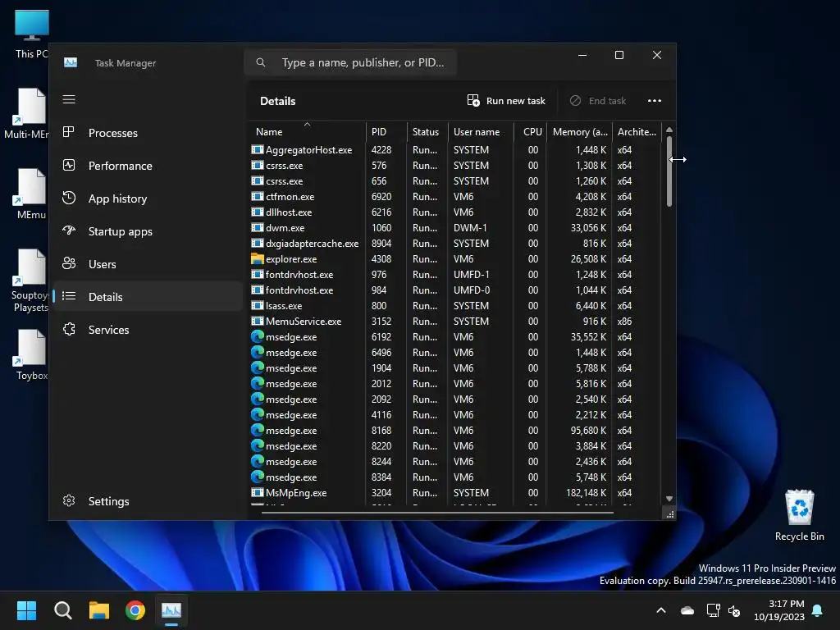Sort by CPU column header
Viewport: 840px width, 630px height.
532,132
